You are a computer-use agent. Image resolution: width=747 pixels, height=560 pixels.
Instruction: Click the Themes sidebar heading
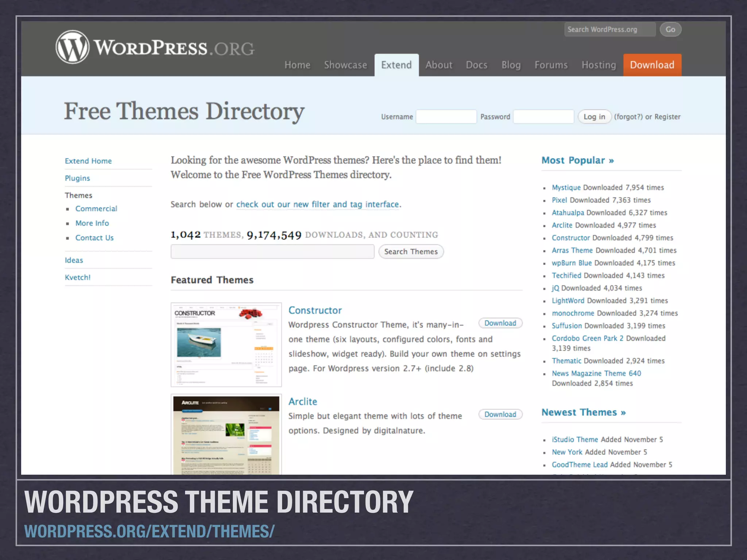[x=78, y=195]
